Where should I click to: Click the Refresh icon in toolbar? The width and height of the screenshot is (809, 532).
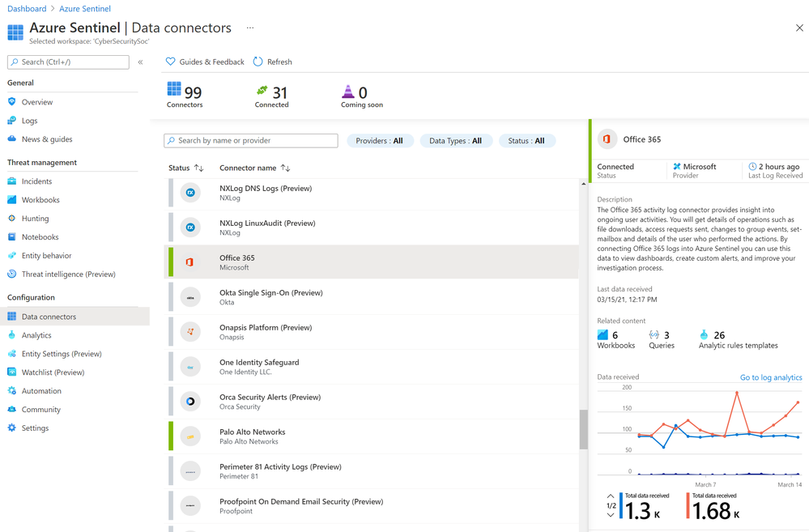[258, 62]
